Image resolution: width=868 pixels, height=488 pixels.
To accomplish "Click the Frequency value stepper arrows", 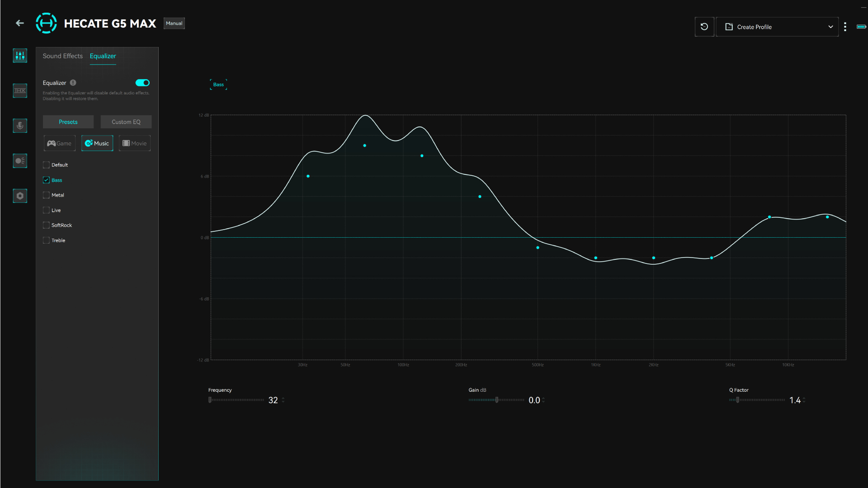I will [283, 400].
